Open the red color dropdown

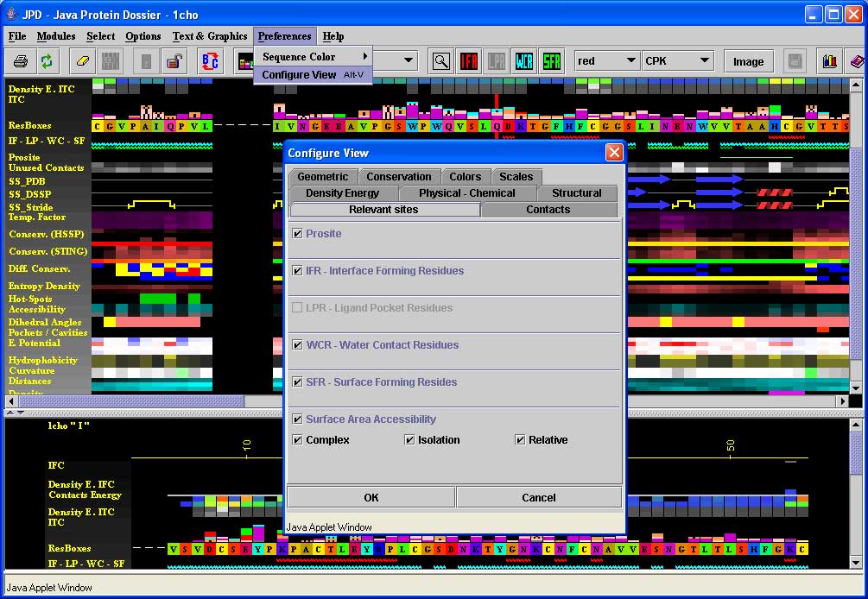point(606,60)
